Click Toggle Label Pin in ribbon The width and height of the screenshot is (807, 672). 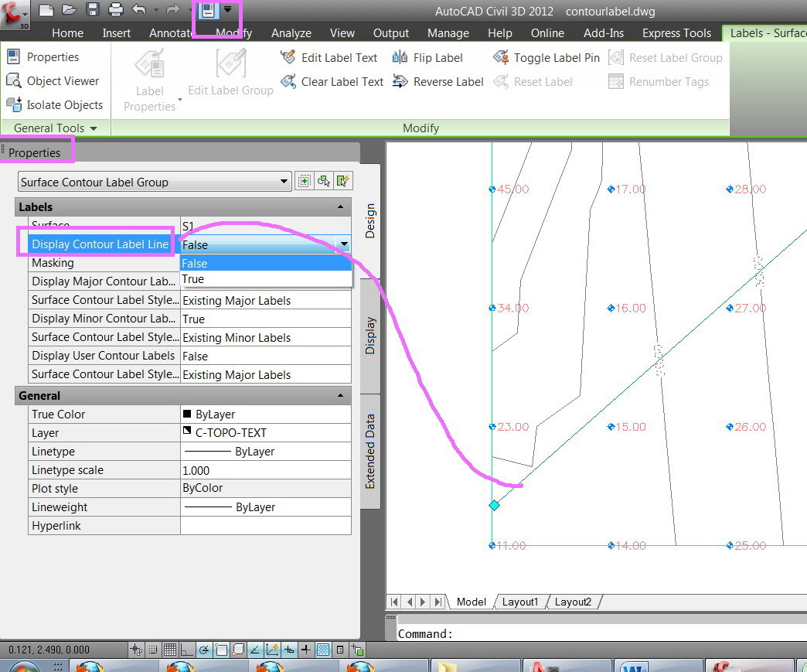click(546, 57)
